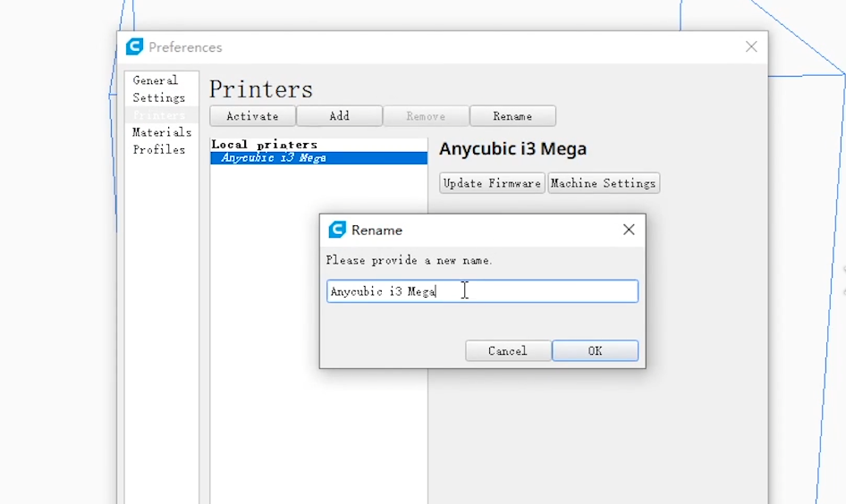Click the 'Anycubic i3 Mega' heading text
This screenshot has height=504, width=846.
(x=512, y=148)
